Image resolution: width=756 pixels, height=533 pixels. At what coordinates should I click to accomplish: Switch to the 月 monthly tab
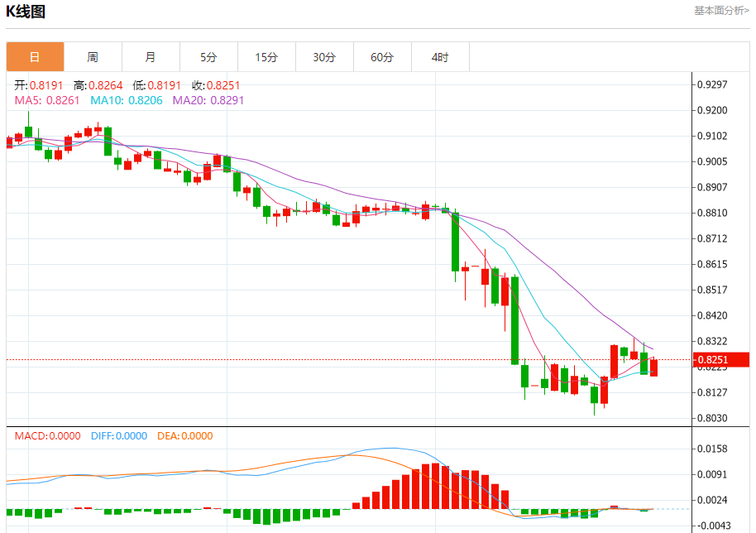click(151, 57)
